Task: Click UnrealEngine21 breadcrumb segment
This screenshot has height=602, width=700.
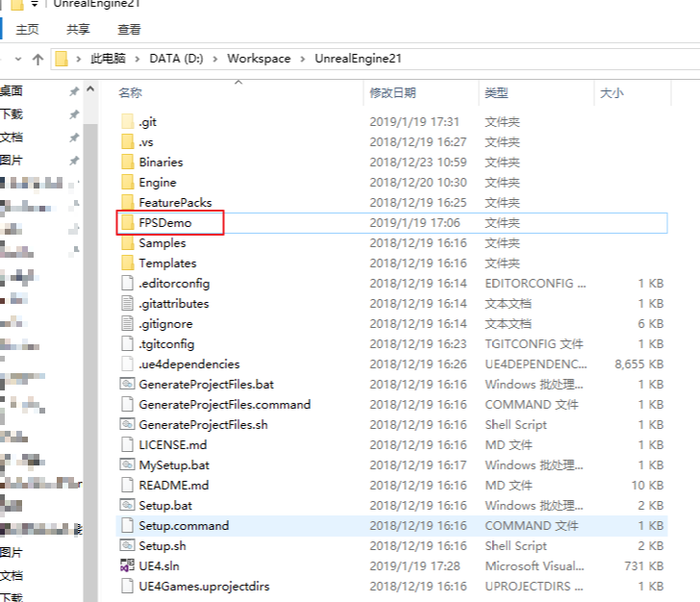Action: (x=358, y=59)
